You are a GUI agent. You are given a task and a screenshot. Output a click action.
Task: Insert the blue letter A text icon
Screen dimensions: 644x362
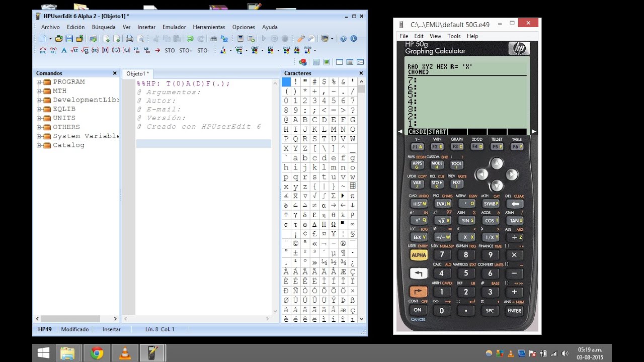pyautogui.click(x=64, y=50)
